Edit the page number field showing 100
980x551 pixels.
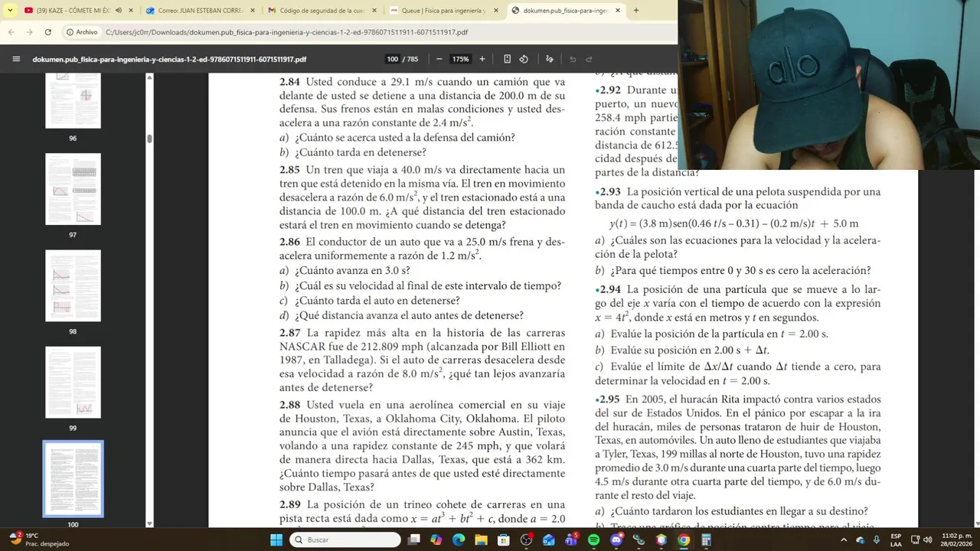pyautogui.click(x=393, y=59)
